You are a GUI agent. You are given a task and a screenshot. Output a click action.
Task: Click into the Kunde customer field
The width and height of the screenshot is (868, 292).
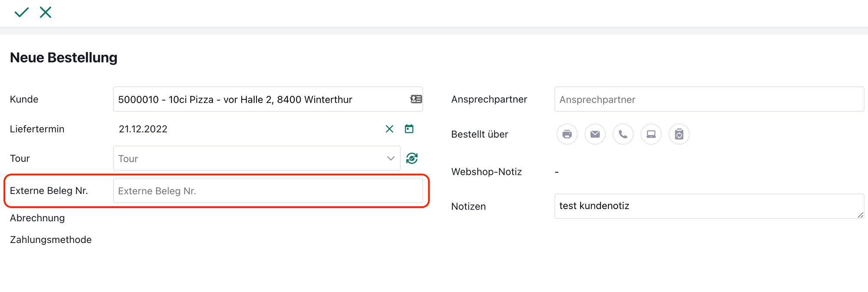pyautogui.click(x=260, y=99)
